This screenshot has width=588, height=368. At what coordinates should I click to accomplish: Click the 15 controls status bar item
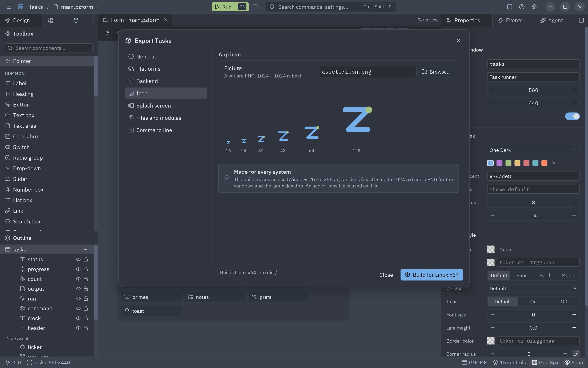pyautogui.click(x=509, y=362)
